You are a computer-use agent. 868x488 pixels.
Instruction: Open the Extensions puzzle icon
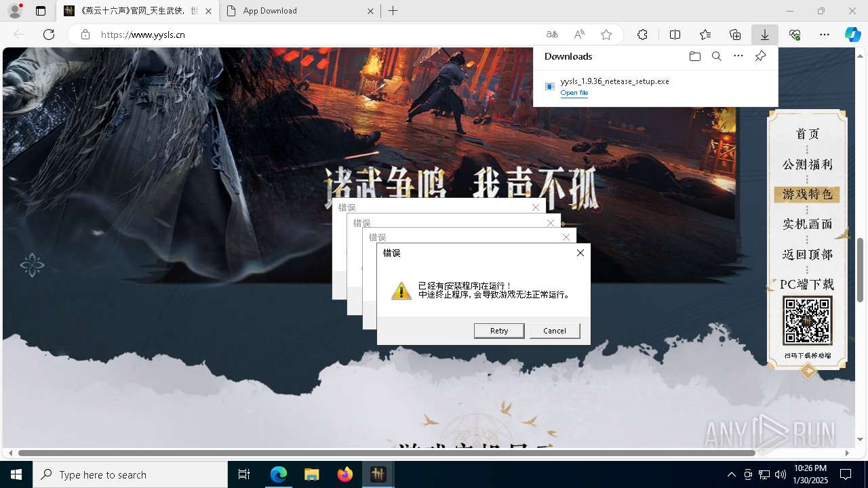coord(642,35)
